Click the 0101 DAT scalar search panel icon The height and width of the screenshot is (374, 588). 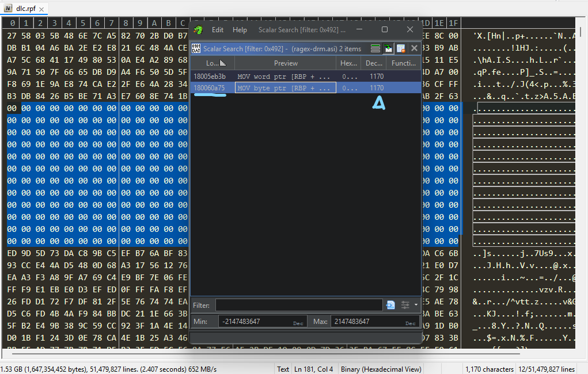point(196,49)
